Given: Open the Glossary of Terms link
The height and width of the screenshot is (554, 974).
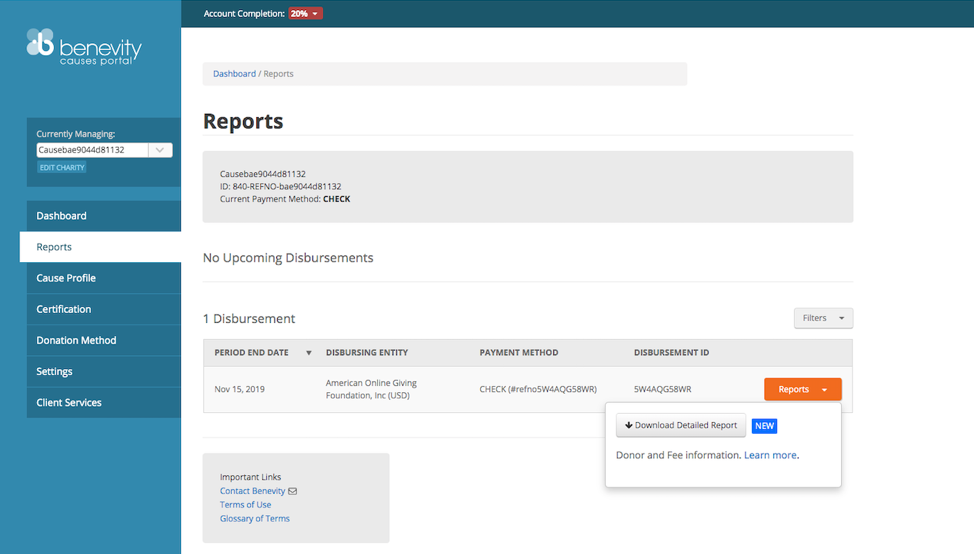Looking at the screenshot, I should 255,519.
